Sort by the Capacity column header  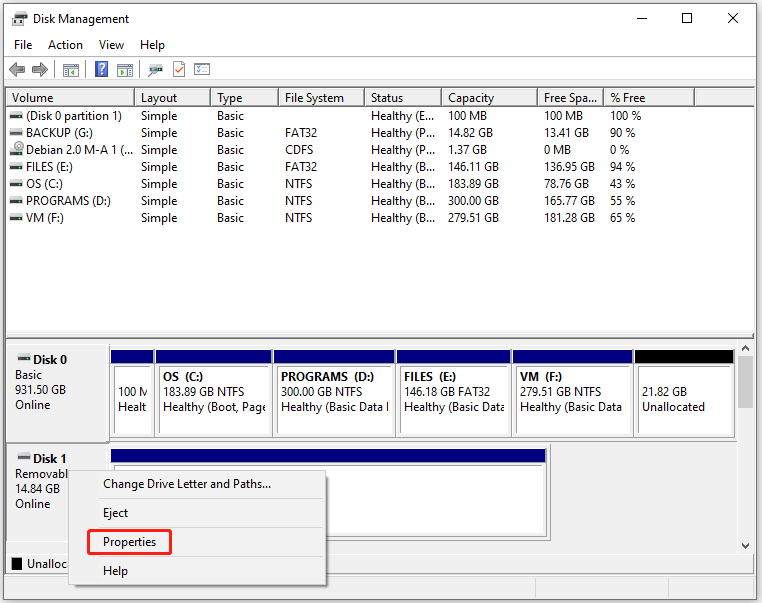pyautogui.click(x=489, y=98)
